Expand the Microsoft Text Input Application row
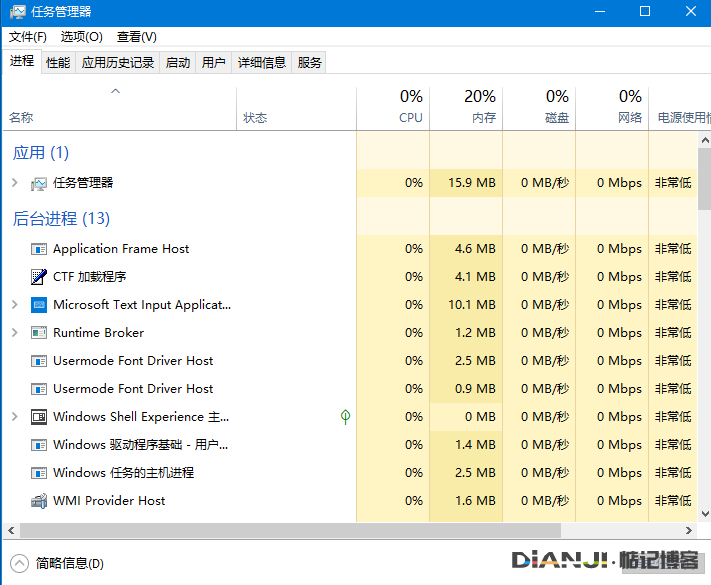711x585 pixels. 15,305
